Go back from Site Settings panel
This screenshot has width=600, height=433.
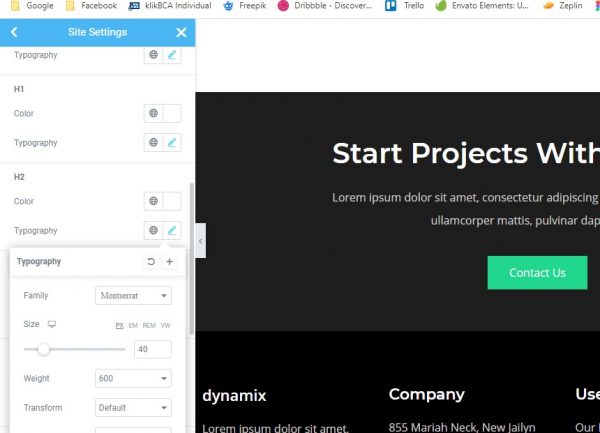14,32
